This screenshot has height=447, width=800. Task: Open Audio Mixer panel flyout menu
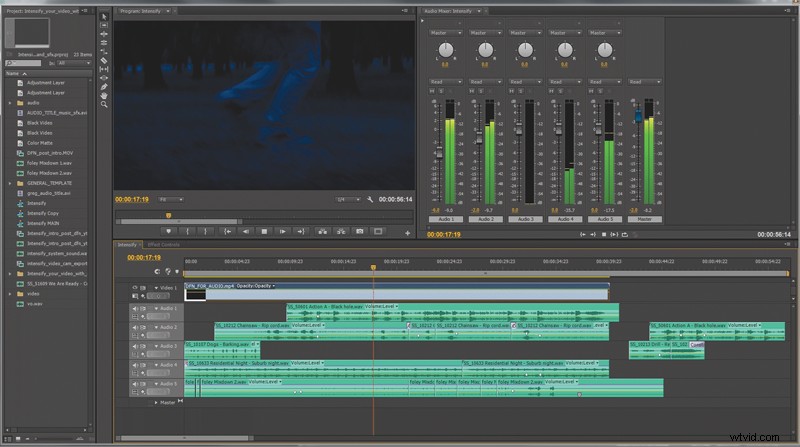coord(788,11)
